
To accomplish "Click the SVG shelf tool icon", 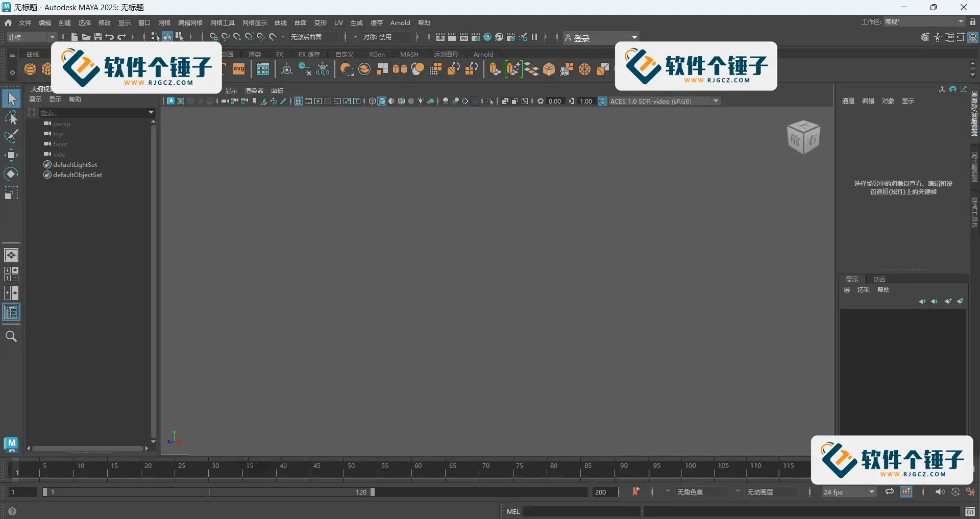I will click(x=239, y=69).
